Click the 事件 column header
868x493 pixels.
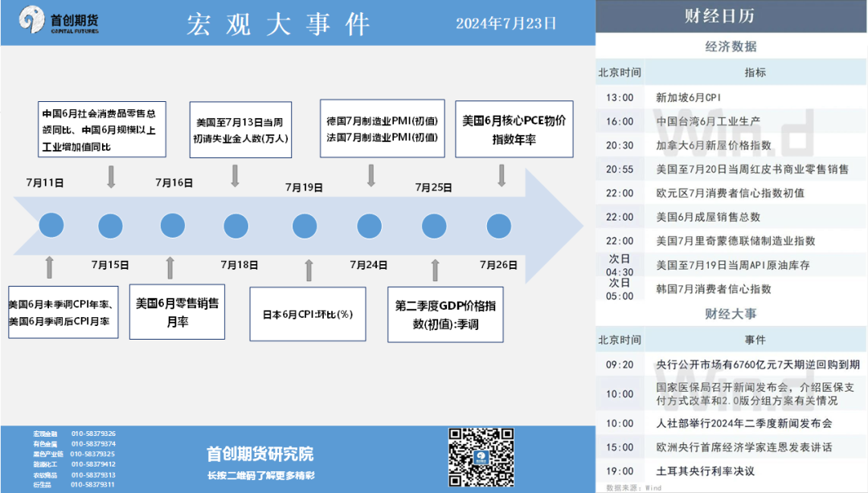pos(755,340)
